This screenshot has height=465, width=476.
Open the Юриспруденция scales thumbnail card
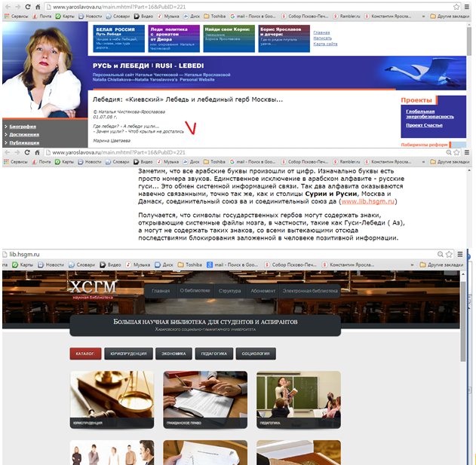(x=112, y=399)
